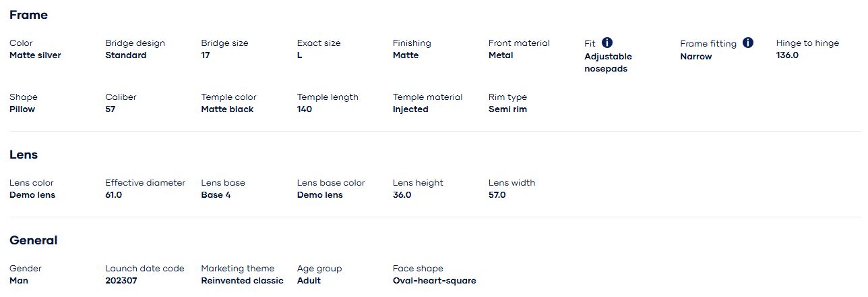868x297 pixels.
Task: Click the Reinvented classic marketing theme
Action: [x=242, y=281]
